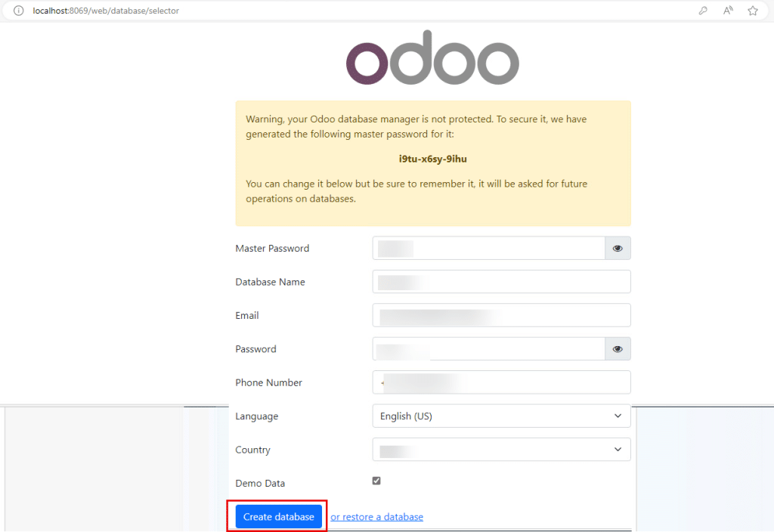
Task: Click the Odoo logo
Action: coord(432,57)
